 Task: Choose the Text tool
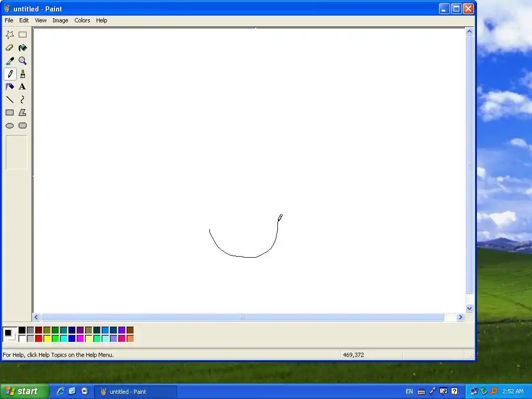[23, 87]
